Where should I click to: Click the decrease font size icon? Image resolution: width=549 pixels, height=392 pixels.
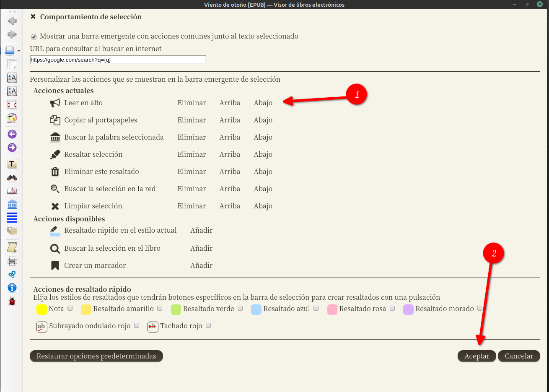pos(12,91)
